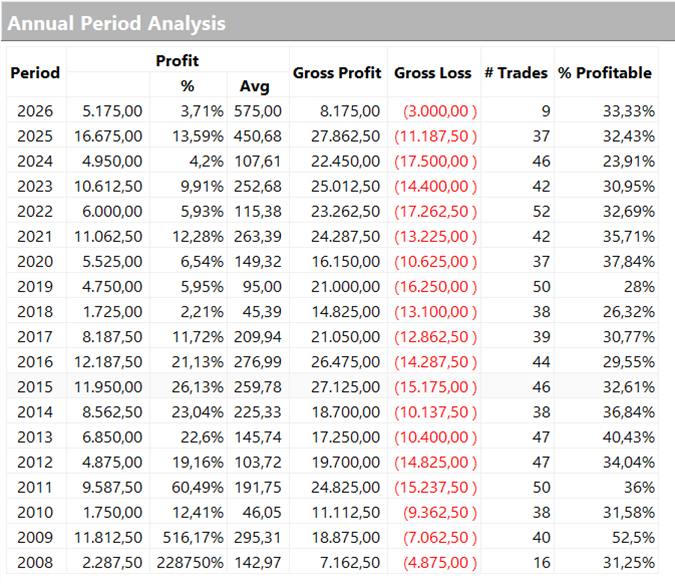Image resolution: width=675 pixels, height=584 pixels.
Task: Click the % Profitable column header
Action: click(x=605, y=73)
